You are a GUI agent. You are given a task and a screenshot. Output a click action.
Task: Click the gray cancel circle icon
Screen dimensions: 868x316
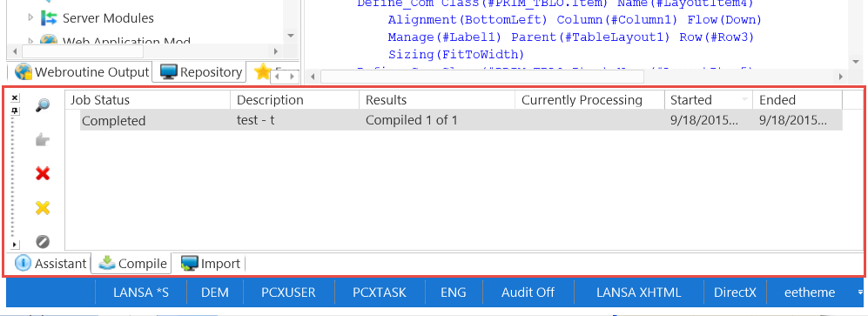tap(42, 241)
